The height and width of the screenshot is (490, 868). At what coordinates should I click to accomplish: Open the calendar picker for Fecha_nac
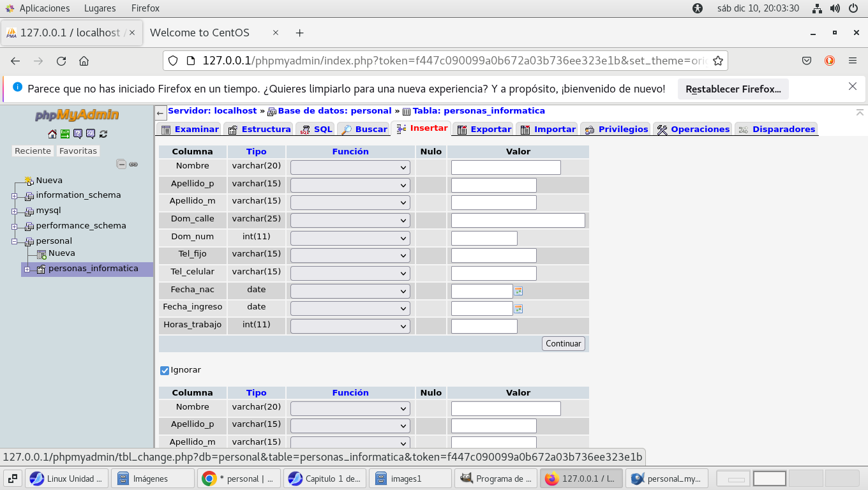(x=519, y=291)
